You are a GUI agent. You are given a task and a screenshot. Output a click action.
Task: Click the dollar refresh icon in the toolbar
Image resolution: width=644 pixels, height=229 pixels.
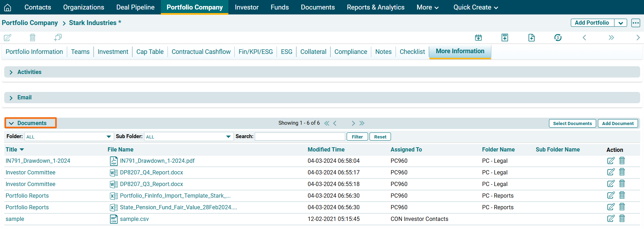[558, 38]
